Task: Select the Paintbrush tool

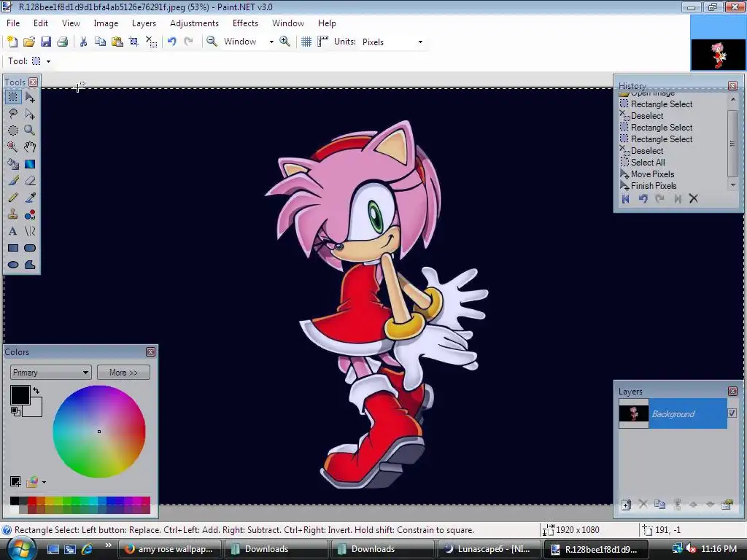Action: 13,181
